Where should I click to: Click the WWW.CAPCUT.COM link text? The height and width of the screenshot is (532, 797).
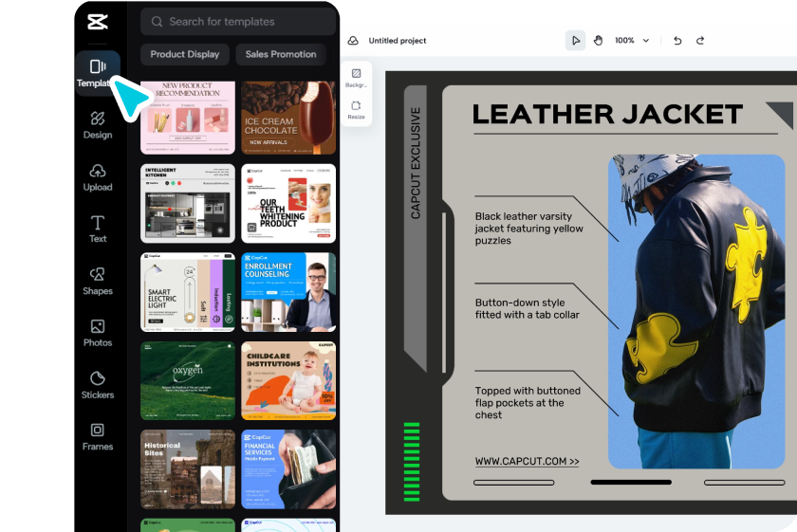tap(527, 462)
